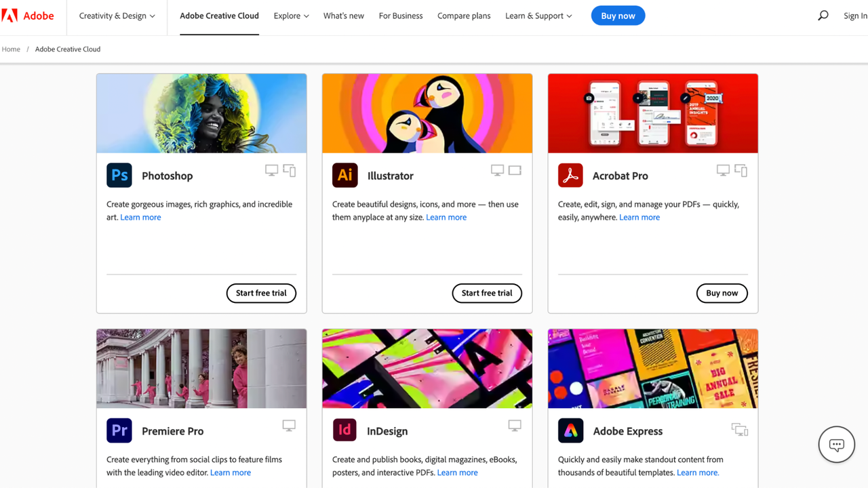The width and height of the screenshot is (868, 488).
Task: Start a free trial of Photoshop
Action: 261,293
